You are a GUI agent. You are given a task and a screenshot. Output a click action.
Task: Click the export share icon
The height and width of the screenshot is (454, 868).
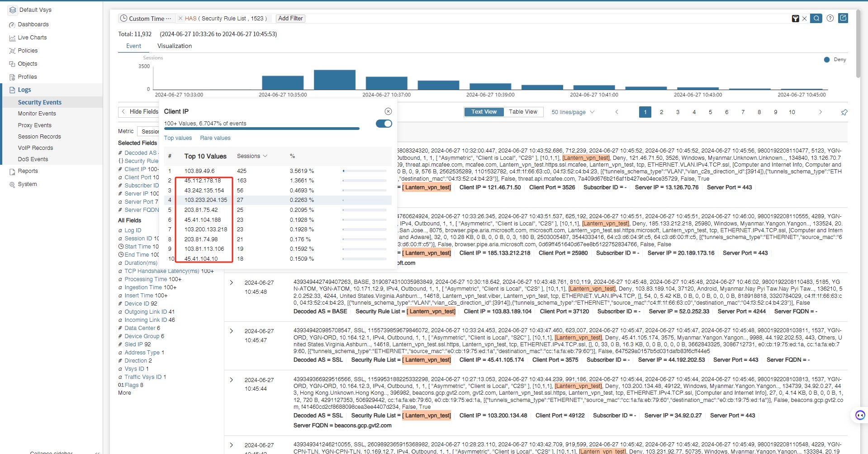click(x=843, y=18)
